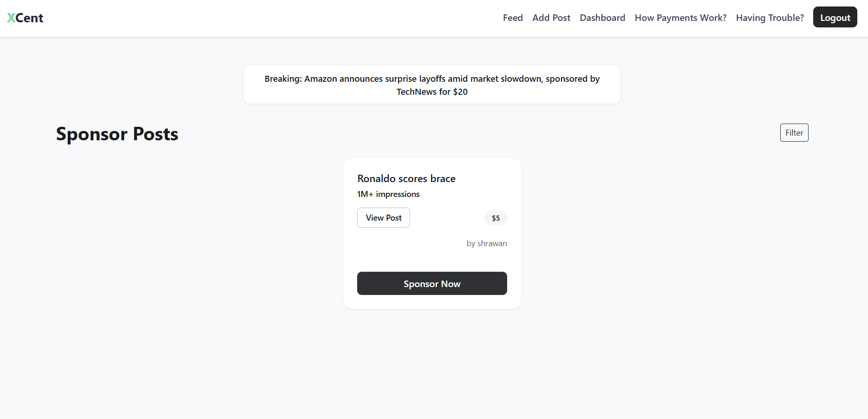The width and height of the screenshot is (868, 419).
Task: Sponsor the Ronaldo post now
Action: click(x=431, y=283)
